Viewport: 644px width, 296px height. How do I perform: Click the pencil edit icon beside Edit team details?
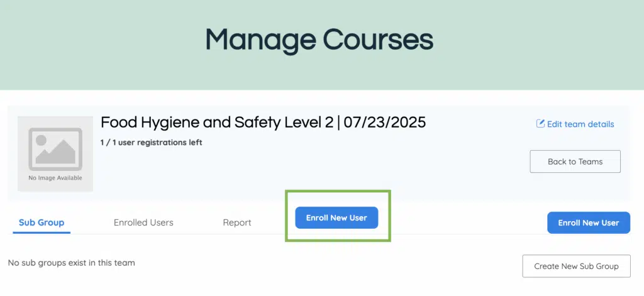(540, 124)
